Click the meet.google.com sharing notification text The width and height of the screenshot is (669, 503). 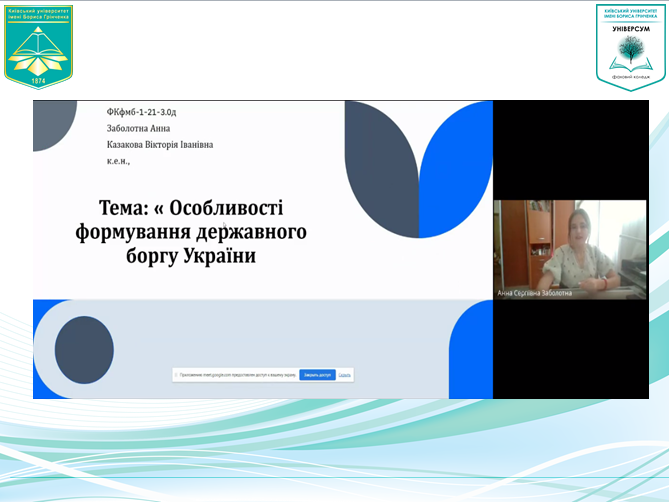[238, 375]
